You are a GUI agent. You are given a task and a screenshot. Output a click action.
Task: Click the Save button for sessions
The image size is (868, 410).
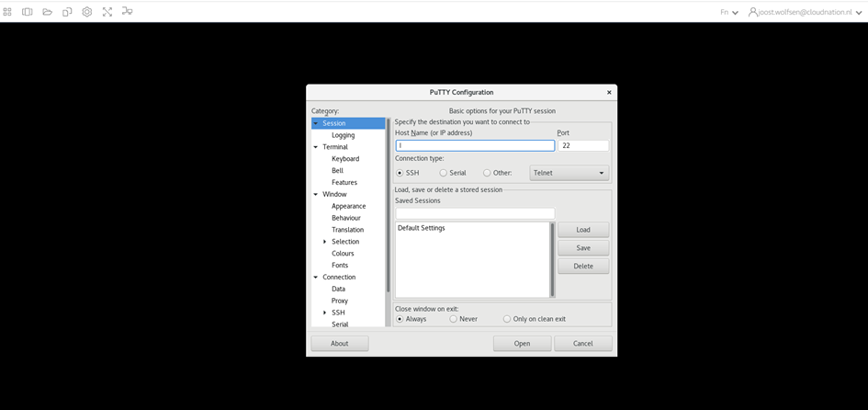click(582, 248)
